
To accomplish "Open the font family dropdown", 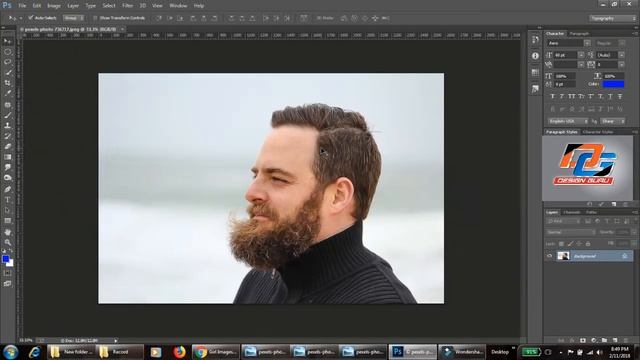I will 587,43.
